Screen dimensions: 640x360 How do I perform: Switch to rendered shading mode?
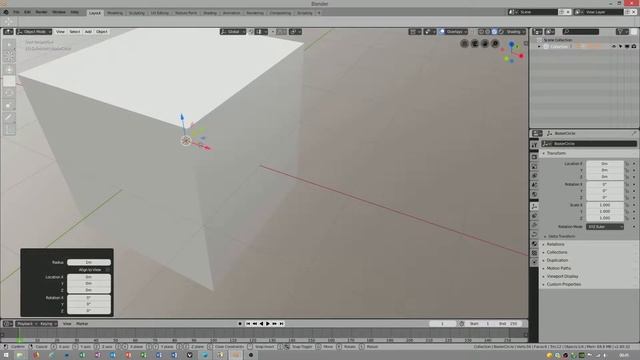tap(501, 31)
